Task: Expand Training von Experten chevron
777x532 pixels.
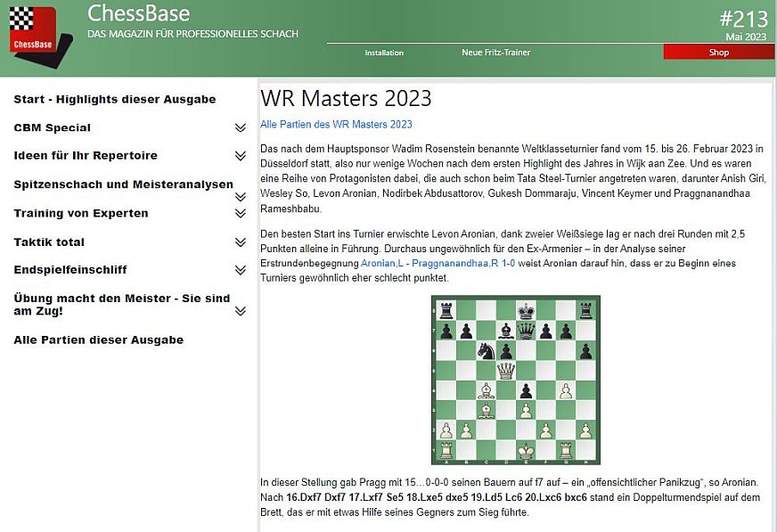Action: point(240,214)
